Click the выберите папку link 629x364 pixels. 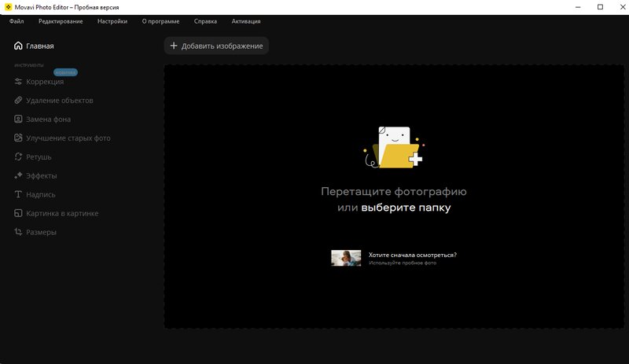click(406, 208)
